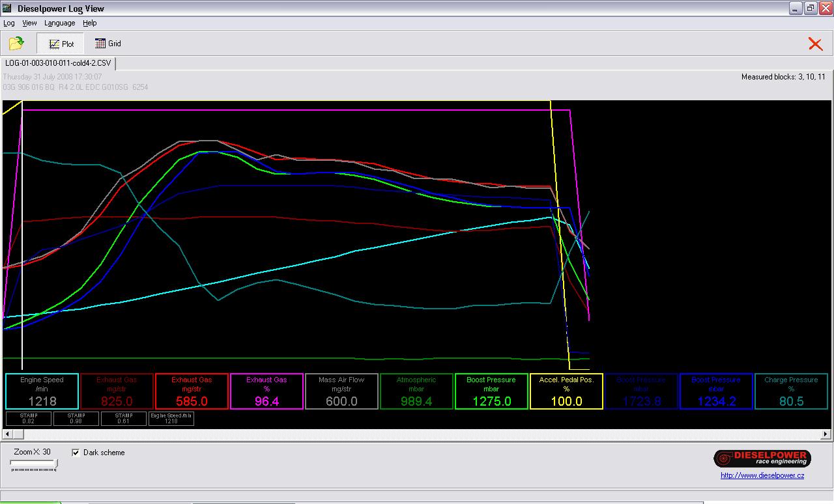Open the www.dieselpower.cz link
Screen dimensions: 834x504
pos(762,475)
